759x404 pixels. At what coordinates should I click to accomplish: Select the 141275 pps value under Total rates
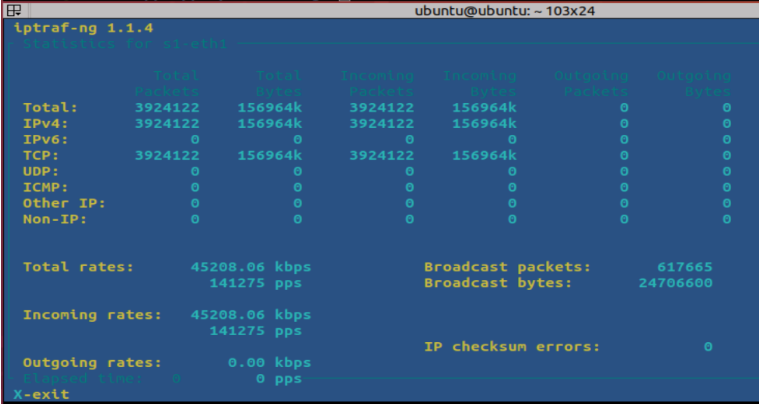click(256, 283)
